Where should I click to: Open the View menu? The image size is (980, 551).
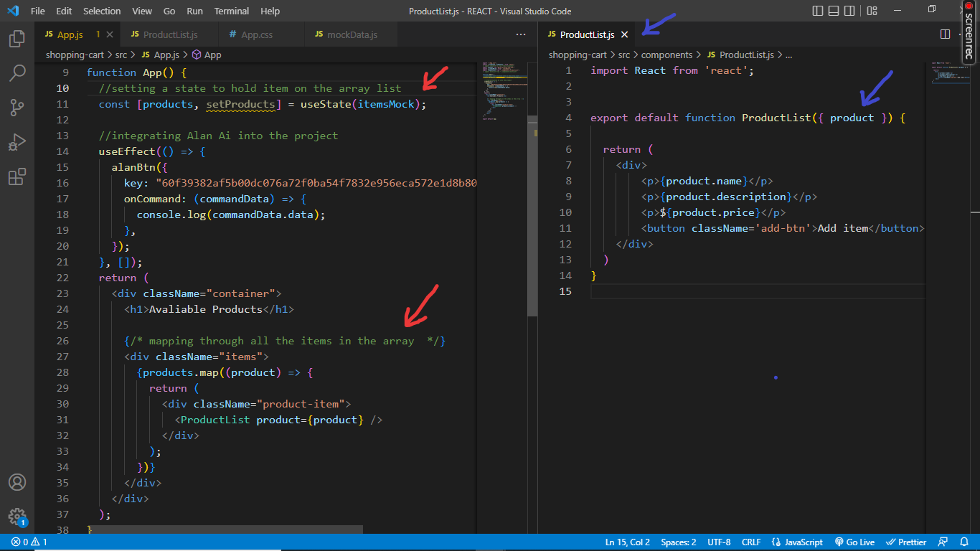point(142,11)
